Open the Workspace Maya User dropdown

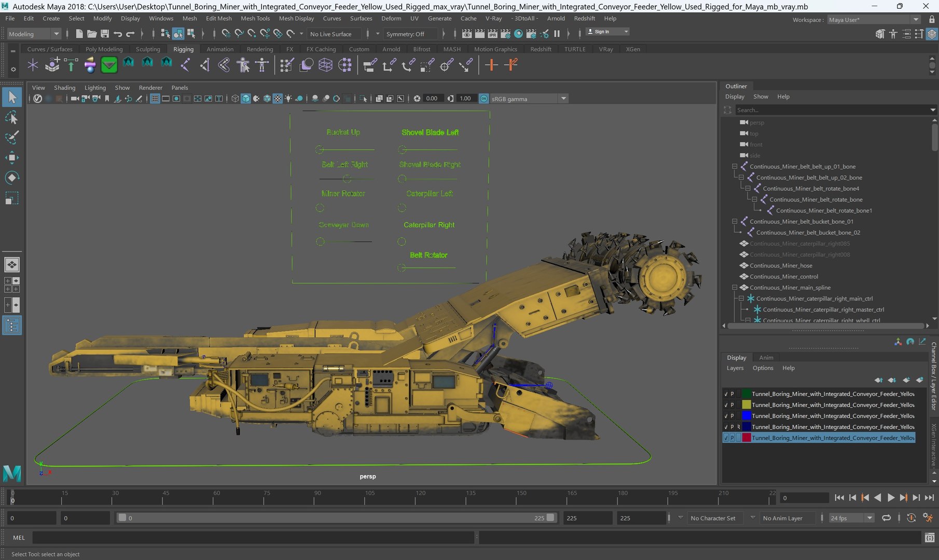click(874, 20)
